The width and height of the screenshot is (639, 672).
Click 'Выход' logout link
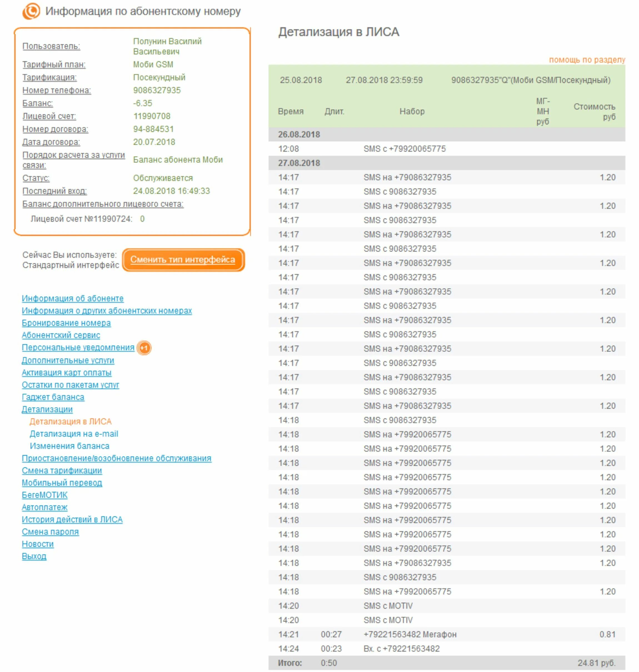34,556
